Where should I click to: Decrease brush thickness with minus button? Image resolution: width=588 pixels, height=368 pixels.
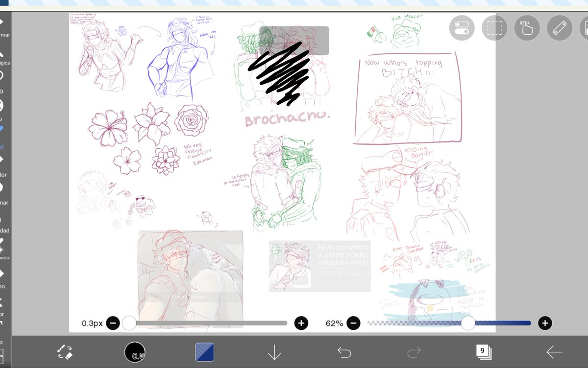tap(113, 323)
